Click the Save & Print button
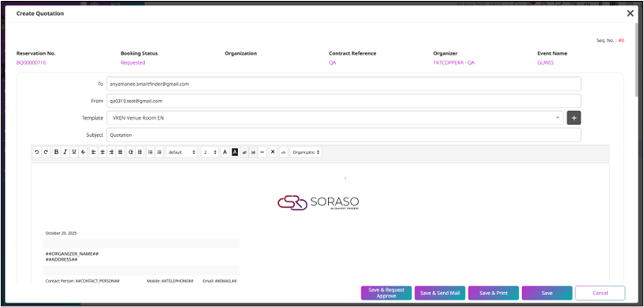Screen dimensions: 644x307 click(493, 293)
